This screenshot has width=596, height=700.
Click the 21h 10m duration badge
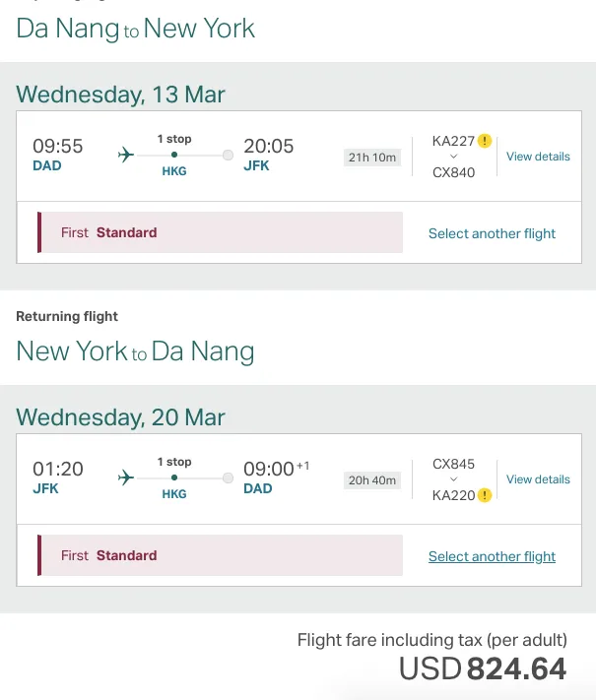(x=372, y=158)
